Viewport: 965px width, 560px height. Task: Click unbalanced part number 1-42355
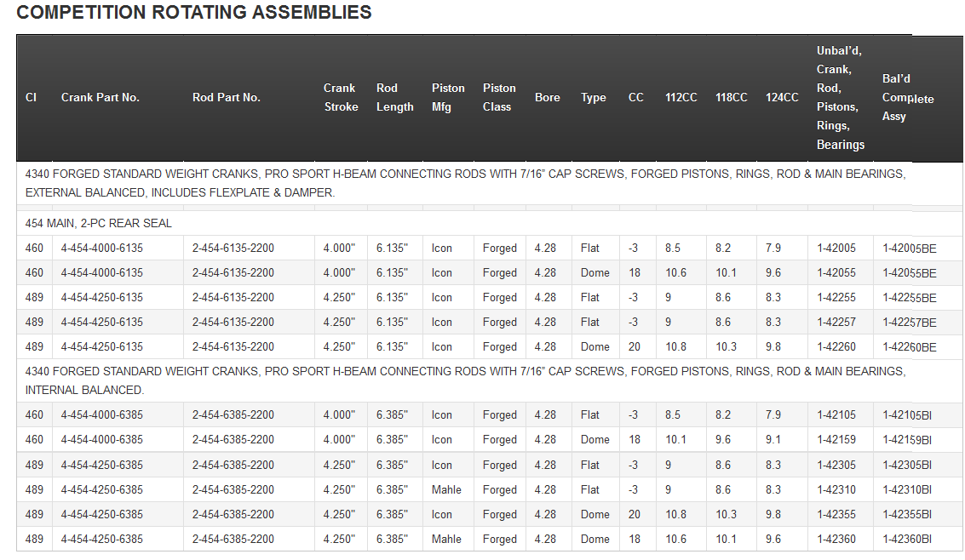(x=836, y=515)
